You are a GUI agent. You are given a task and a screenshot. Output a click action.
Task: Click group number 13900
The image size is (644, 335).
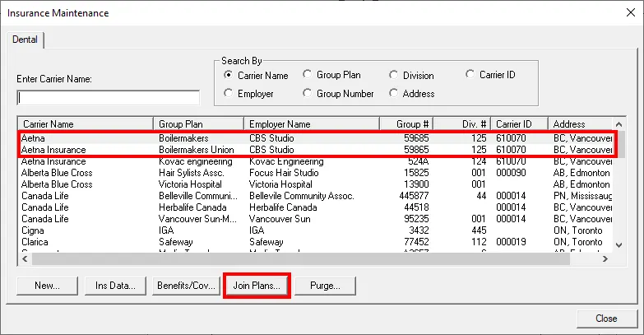[x=416, y=184]
